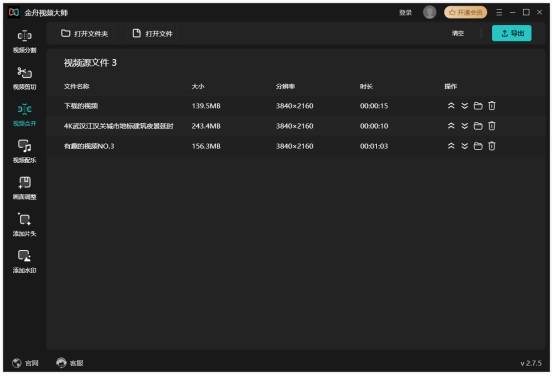Screen dimensions: 553x376
Task: Click 3840×2160 resolution in the 243.4MB row
Action: pos(294,126)
